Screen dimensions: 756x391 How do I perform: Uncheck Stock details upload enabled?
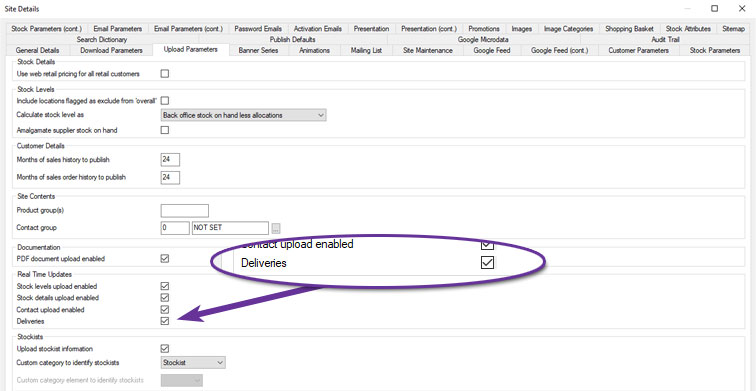[x=165, y=298]
